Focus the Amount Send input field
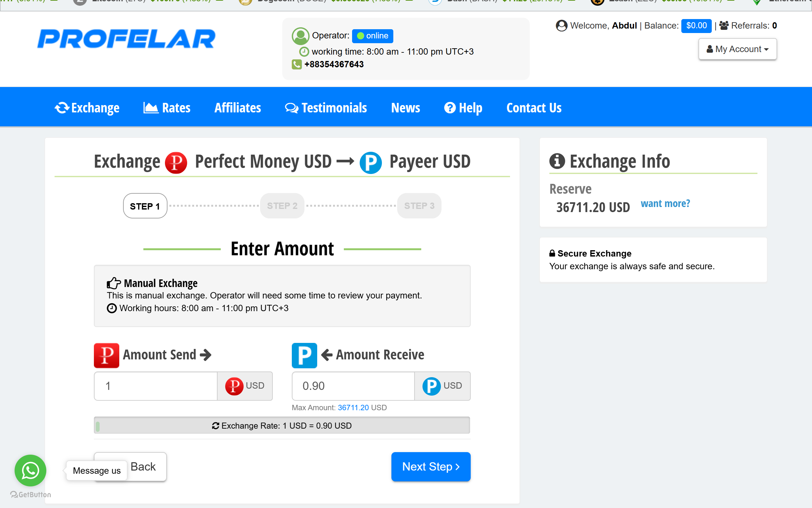This screenshot has height=508, width=812. click(156, 386)
